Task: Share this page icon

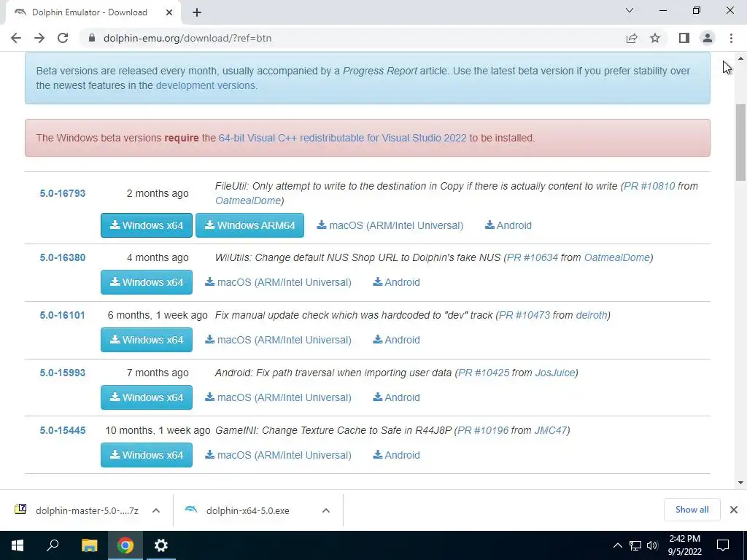Action: [x=632, y=38]
